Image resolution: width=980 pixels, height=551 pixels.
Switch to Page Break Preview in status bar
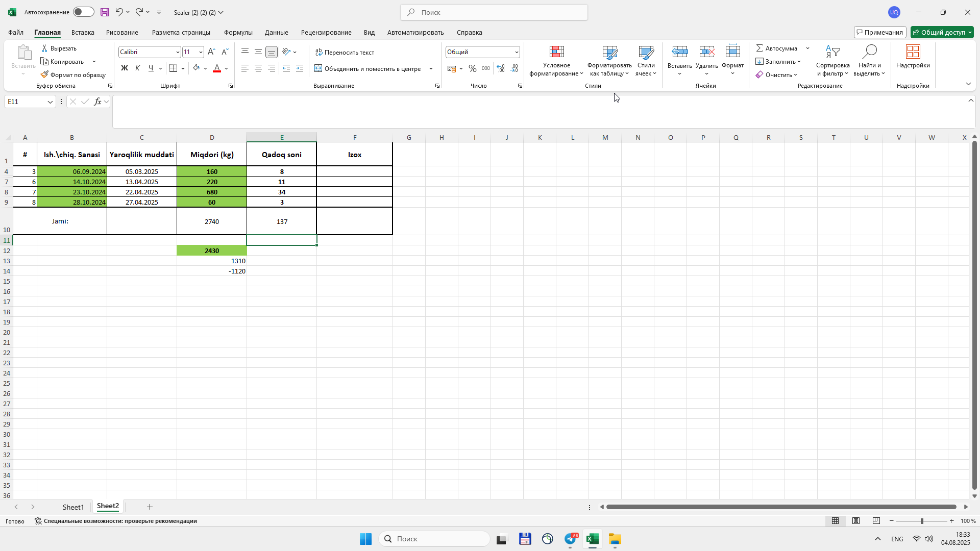[876, 521]
